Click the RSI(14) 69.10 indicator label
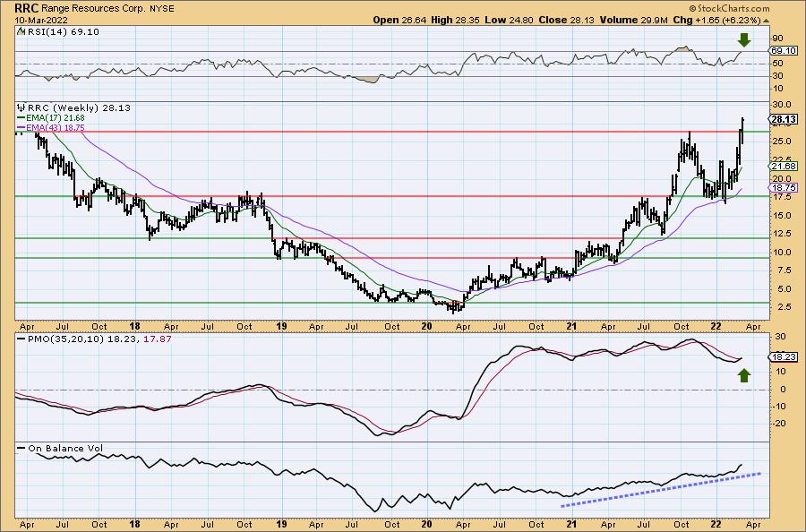Image resolution: width=806 pixels, height=532 pixels. tap(62, 31)
